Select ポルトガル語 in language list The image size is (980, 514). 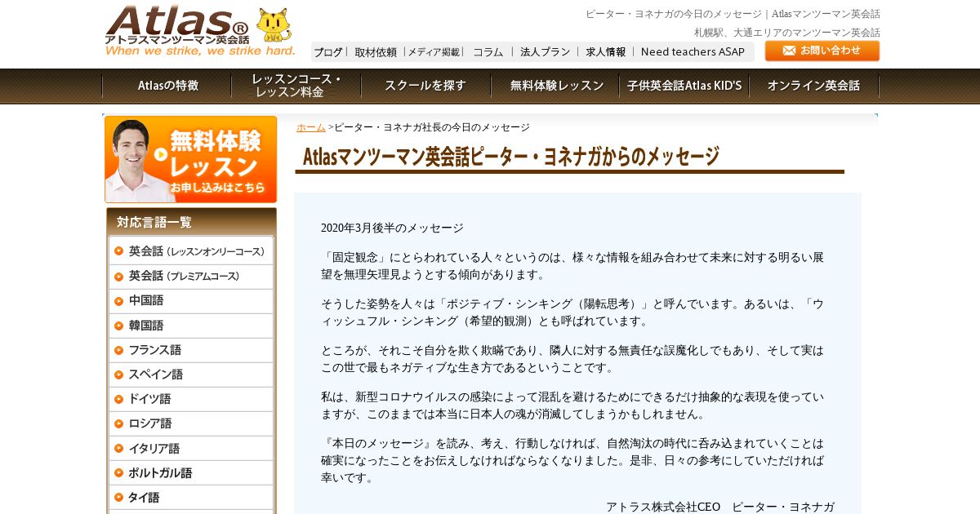(x=191, y=472)
